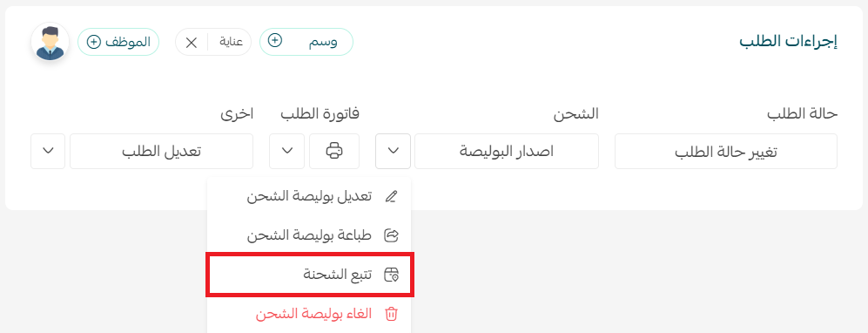This screenshot has width=868, height=333.
Task: Choose تعديل بوليصة الشحن menu entry
Action: (x=309, y=197)
